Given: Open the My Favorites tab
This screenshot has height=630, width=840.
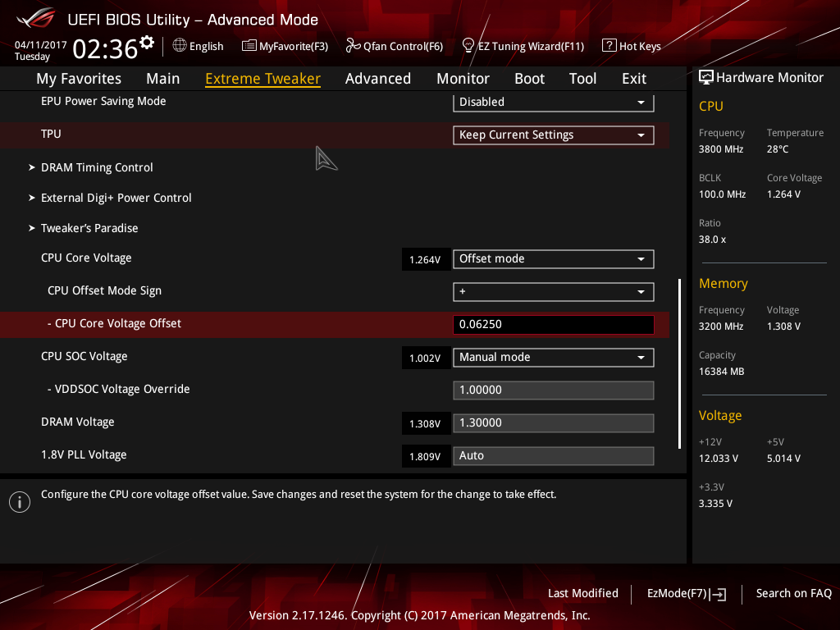Looking at the screenshot, I should [x=79, y=79].
